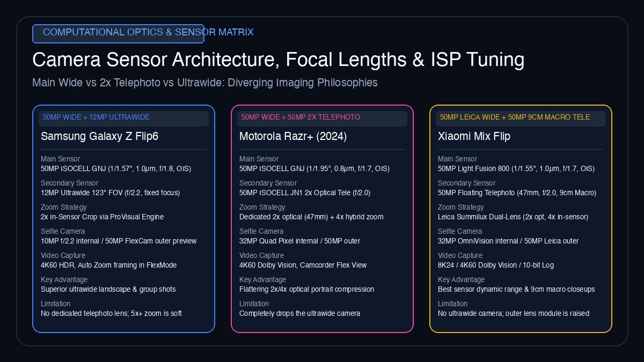Select the Camera Sensor Architecture main heading
Viewport: 644px width, 362px height.
point(278,60)
